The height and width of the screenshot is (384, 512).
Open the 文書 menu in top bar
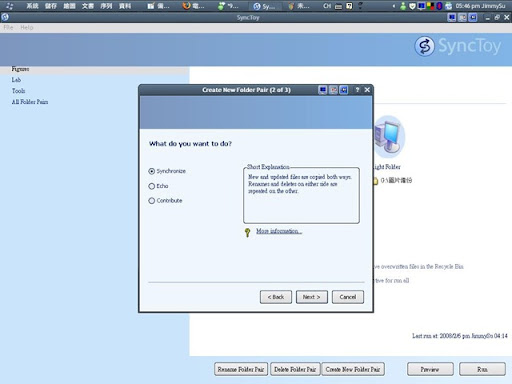(x=88, y=6)
